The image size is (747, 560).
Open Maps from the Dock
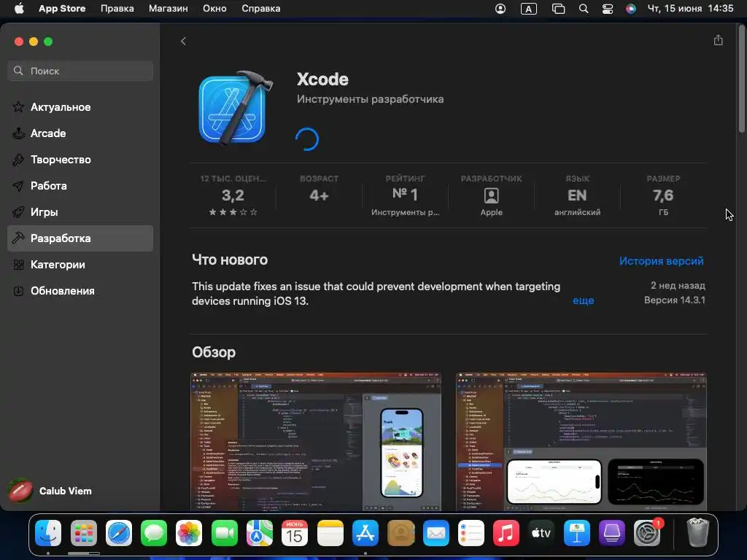(x=260, y=533)
